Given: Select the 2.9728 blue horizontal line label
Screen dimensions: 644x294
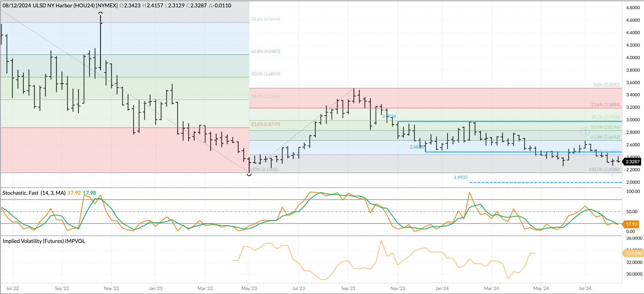Looking at the screenshot, I should 389,116.
